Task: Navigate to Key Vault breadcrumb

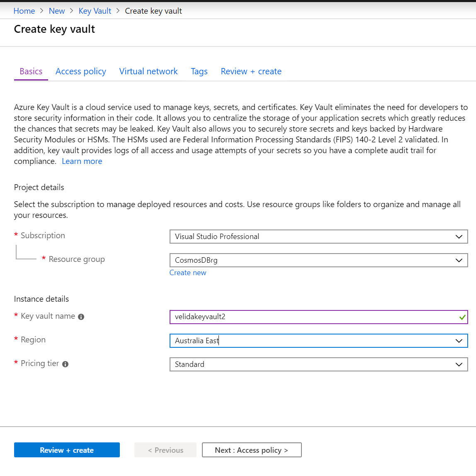Action: click(x=95, y=11)
